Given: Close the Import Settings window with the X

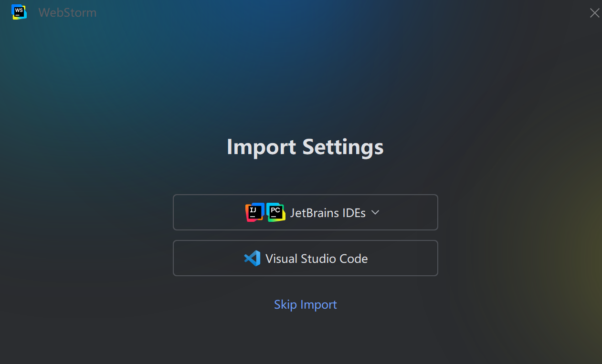Looking at the screenshot, I should (594, 13).
